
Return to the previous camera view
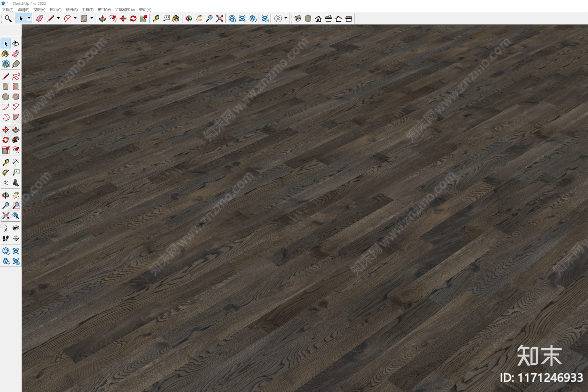tap(16, 216)
